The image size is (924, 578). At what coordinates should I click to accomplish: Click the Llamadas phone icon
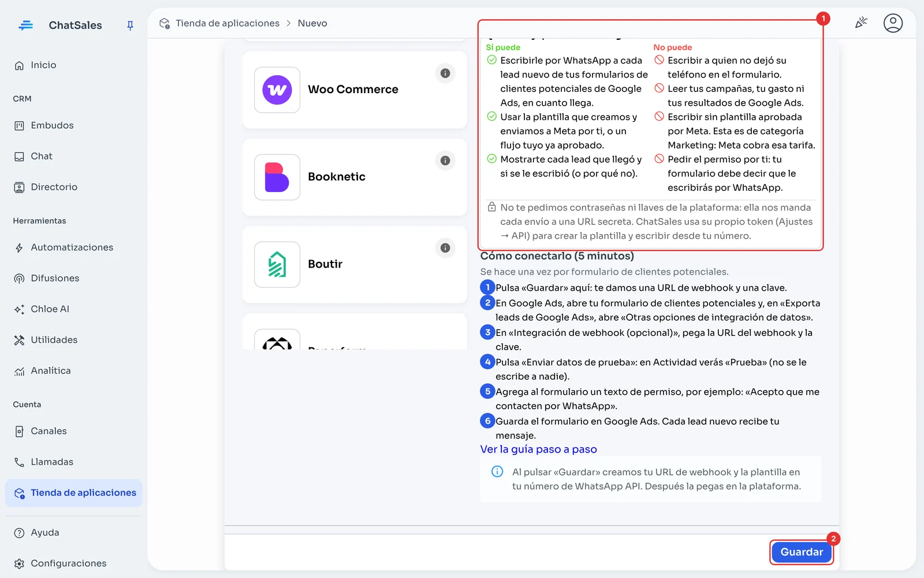19,462
